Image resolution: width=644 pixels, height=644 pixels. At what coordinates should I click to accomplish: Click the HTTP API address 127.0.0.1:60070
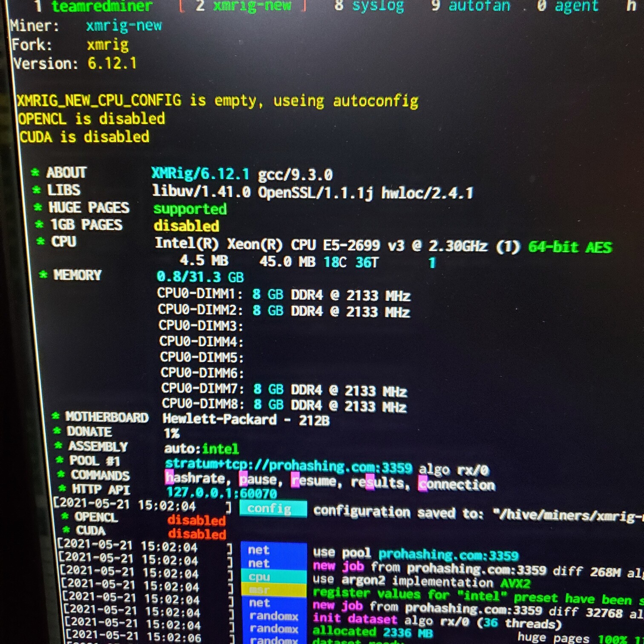pos(221,493)
